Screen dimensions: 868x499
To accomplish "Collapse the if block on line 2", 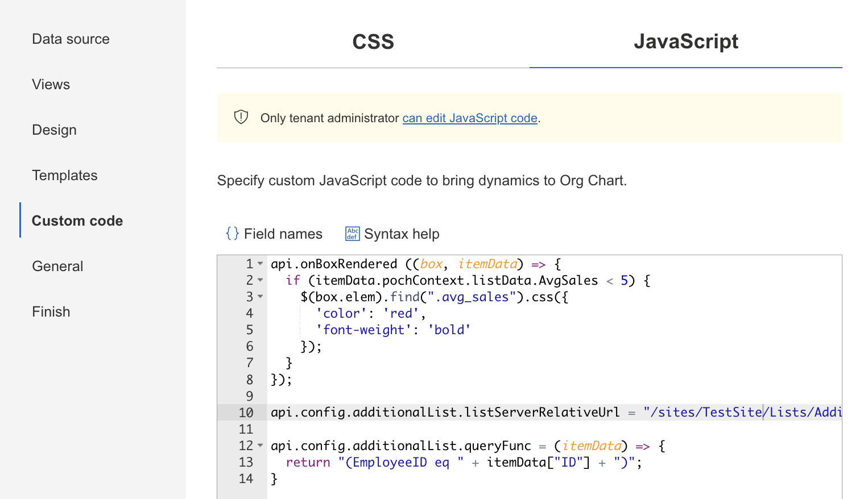I will point(259,281).
